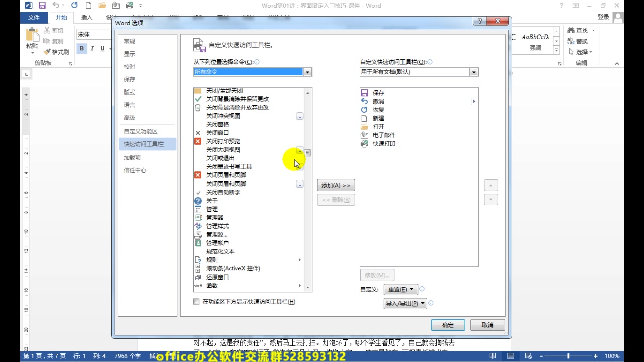The image size is (644, 362).
Task: Click the zoom slider handle in status bar
Action: pos(569,356)
